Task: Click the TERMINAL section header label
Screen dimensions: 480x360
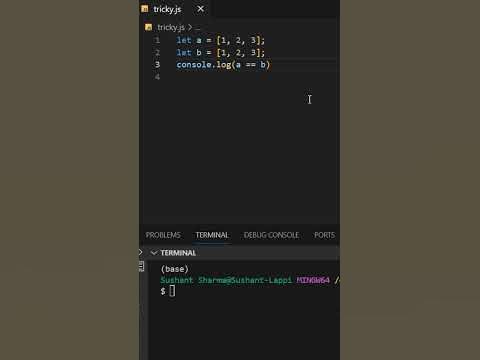Action: pos(178,253)
